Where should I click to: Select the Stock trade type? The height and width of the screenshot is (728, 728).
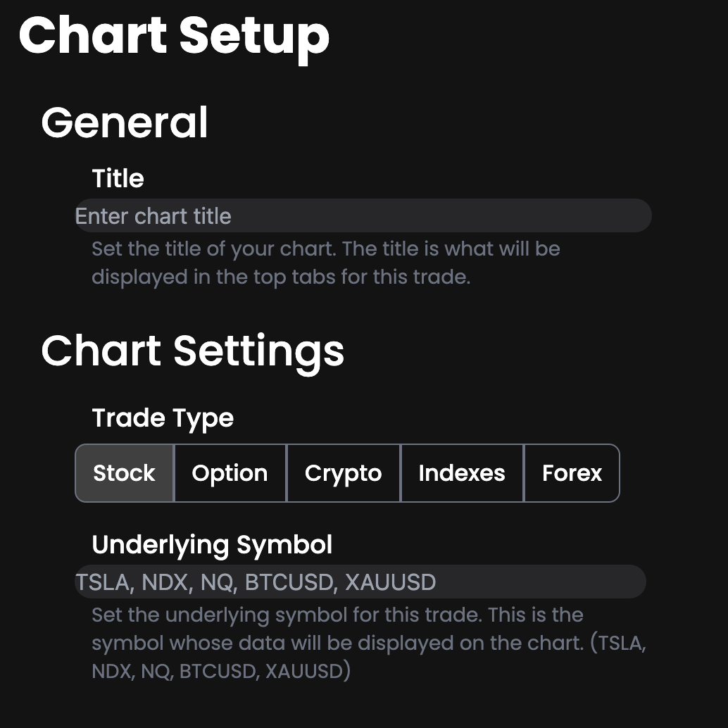pyautogui.click(x=124, y=473)
